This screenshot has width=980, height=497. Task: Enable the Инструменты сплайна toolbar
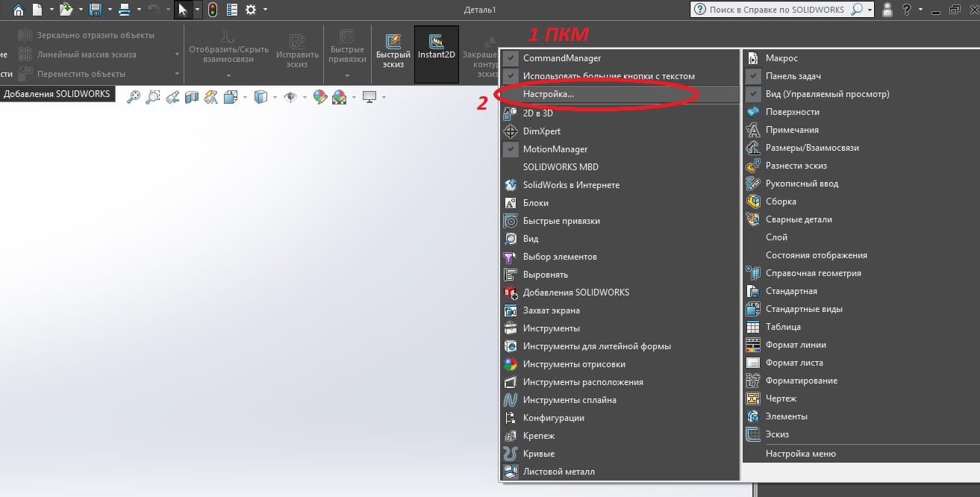[x=621, y=400]
